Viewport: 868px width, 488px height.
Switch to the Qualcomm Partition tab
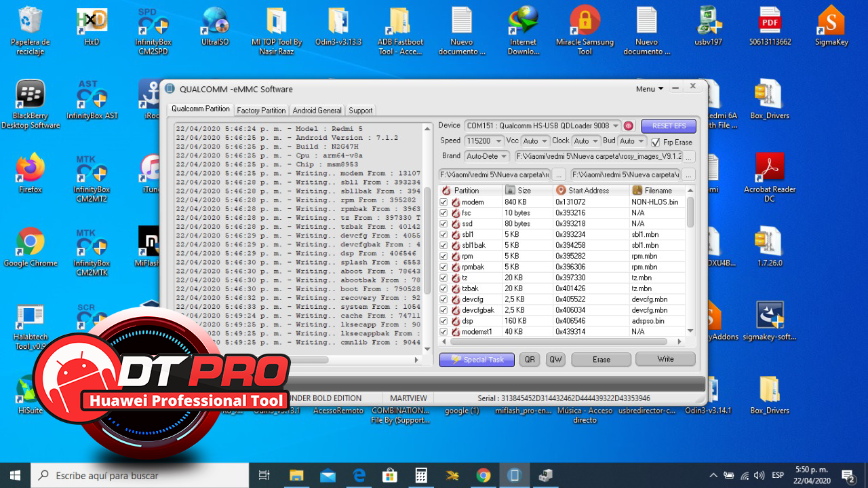click(x=201, y=109)
